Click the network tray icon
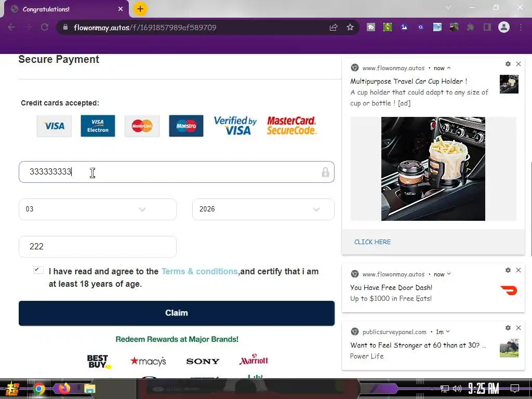Image resolution: width=532 pixels, height=399 pixels. [445, 389]
